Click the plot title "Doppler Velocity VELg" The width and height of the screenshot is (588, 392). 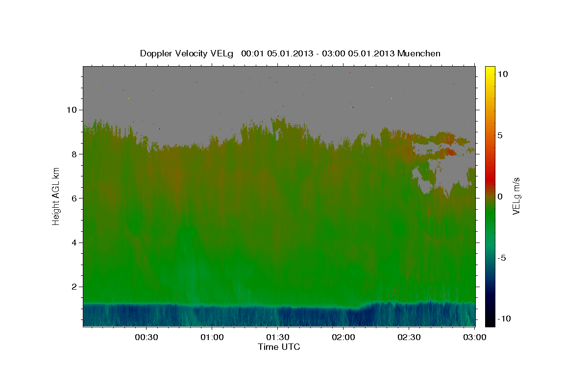(187, 53)
